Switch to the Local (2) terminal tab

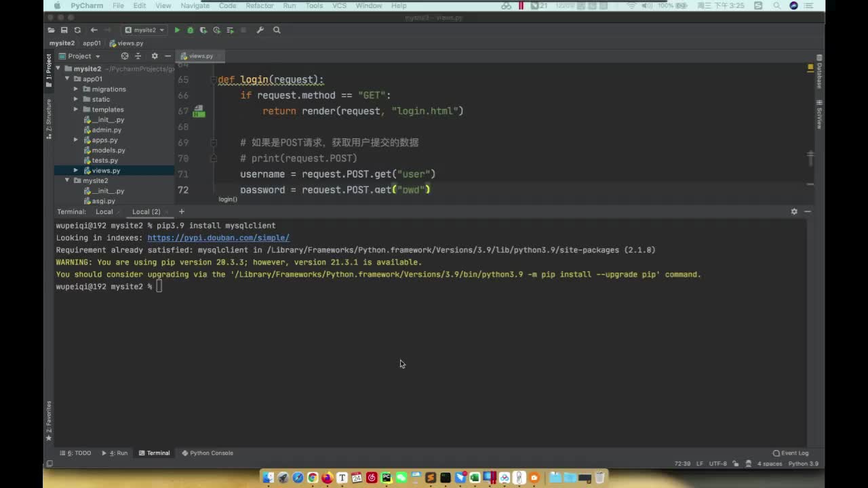point(146,211)
